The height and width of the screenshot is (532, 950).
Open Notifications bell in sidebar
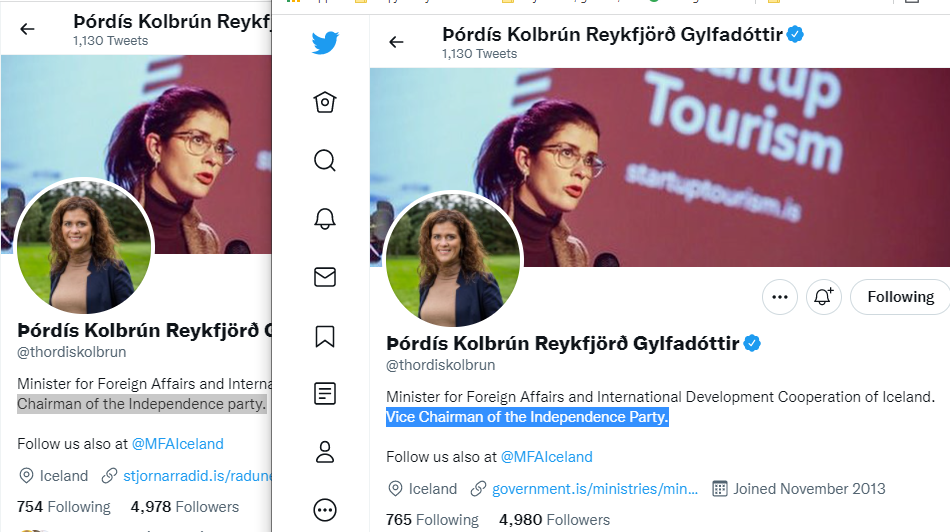click(x=325, y=219)
